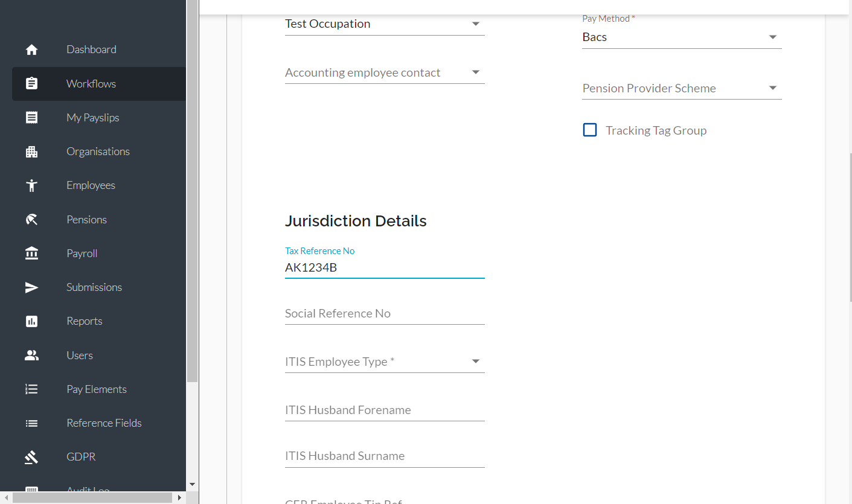Click the Submissions send arrow icon
The width and height of the screenshot is (852, 504).
(x=32, y=287)
